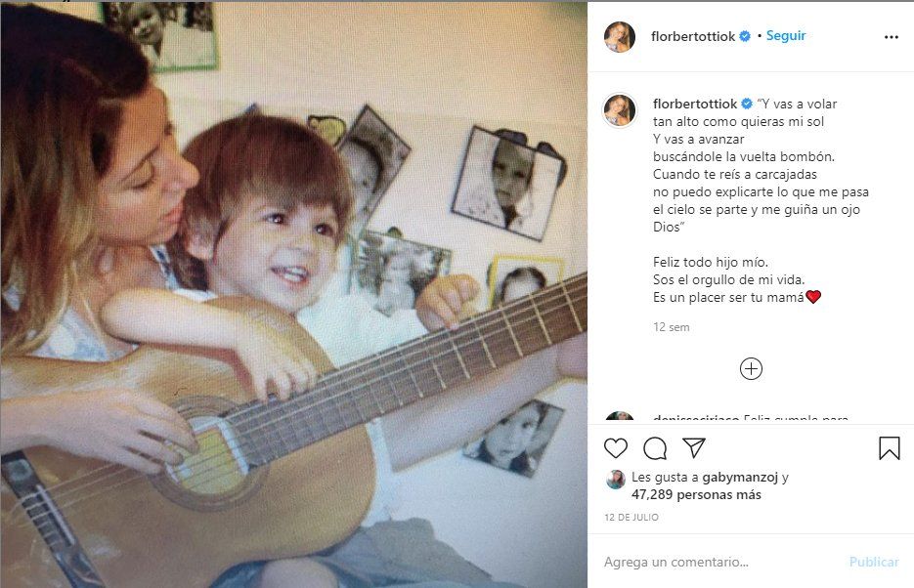Like the post with the heart icon
Image resolution: width=914 pixels, height=588 pixels.
coord(616,448)
